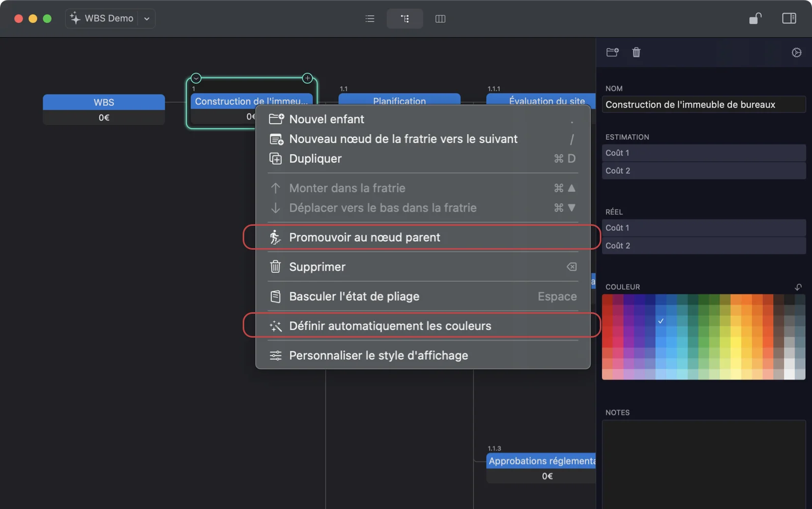Switch to the column view icon
The height and width of the screenshot is (509, 812).
coord(440,19)
